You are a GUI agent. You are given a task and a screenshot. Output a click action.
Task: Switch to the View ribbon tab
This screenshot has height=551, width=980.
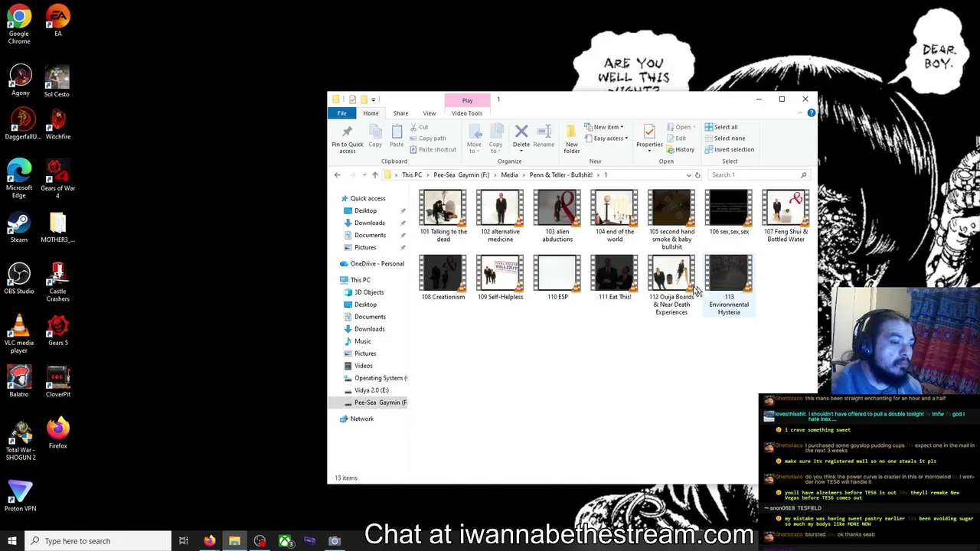(430, 113)
